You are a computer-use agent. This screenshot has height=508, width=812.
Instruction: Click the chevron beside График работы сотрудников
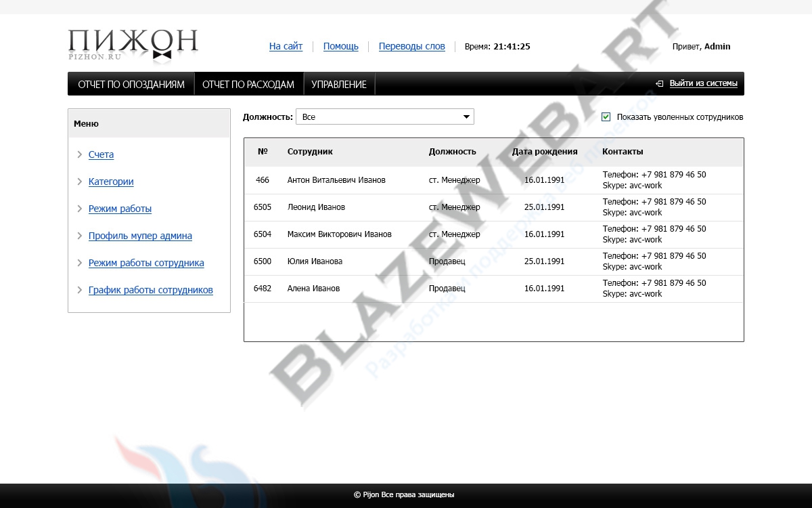80,291
